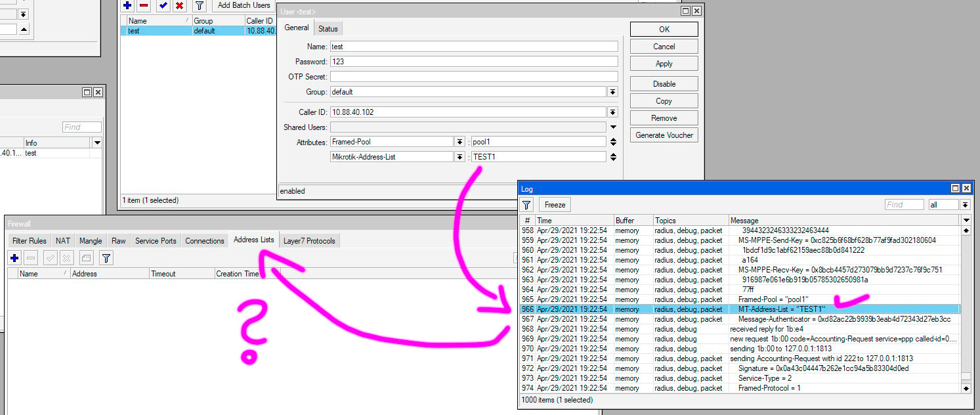Select log row 966 MT-Address-List
This screenshot has width=980, height=415.
[x=740, y=309]
